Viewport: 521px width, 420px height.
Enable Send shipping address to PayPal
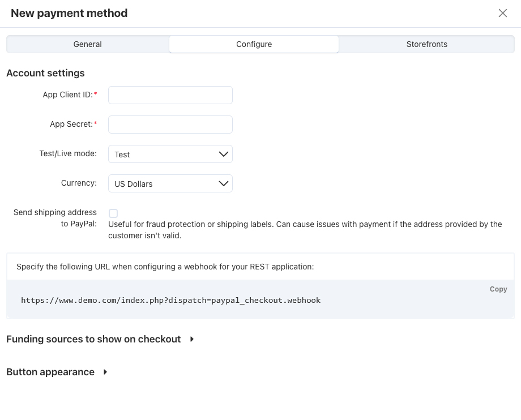[113, 213]
